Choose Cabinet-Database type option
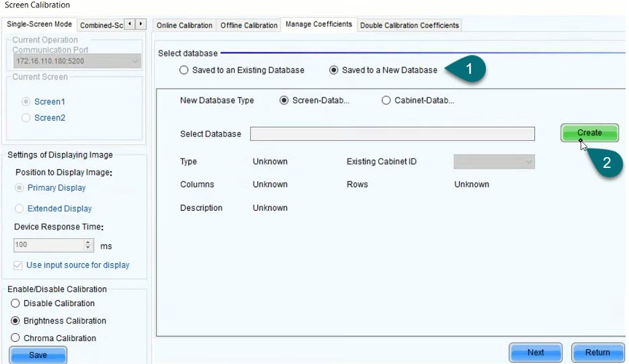Viewport: 629px width, 364px height. [x=386, y=101]
